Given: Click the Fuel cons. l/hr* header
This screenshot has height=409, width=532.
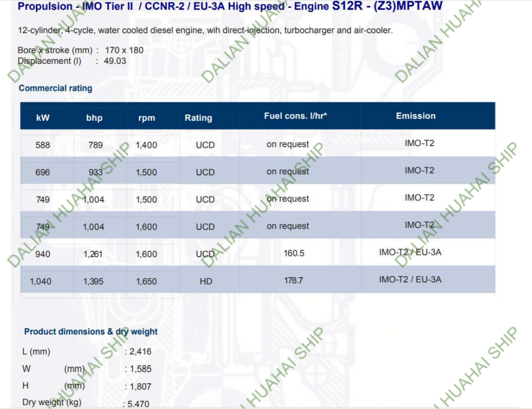Looking at the screenshot, I should [x=295, y=116].
